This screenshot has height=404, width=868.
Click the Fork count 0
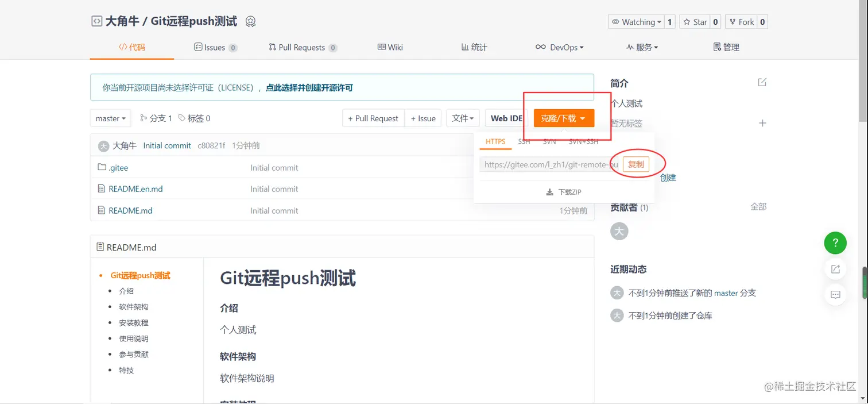pyautogui.click(x=762, y=22)
